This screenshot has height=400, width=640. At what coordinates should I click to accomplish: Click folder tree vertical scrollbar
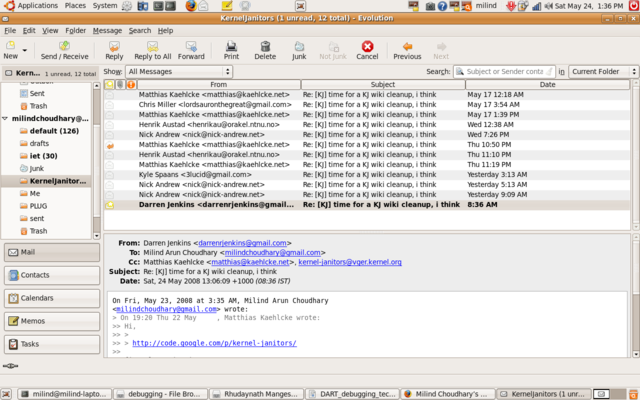click(97, 160)
